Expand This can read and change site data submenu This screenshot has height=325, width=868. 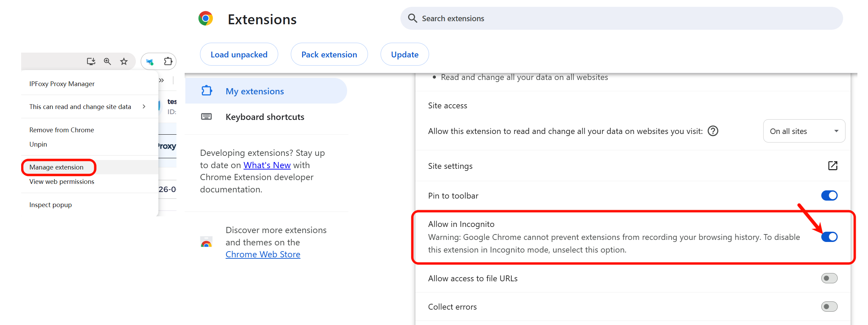click(90, 107)
